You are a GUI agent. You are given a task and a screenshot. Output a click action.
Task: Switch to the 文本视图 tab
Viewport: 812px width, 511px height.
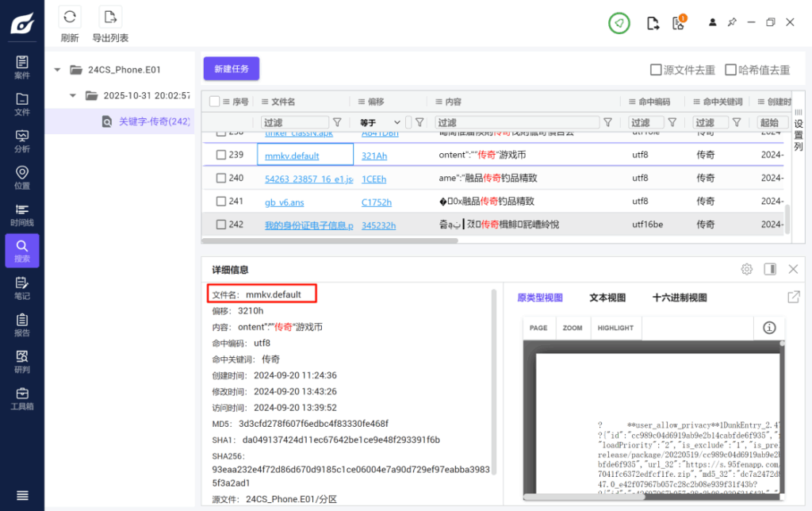coord(607,298)
